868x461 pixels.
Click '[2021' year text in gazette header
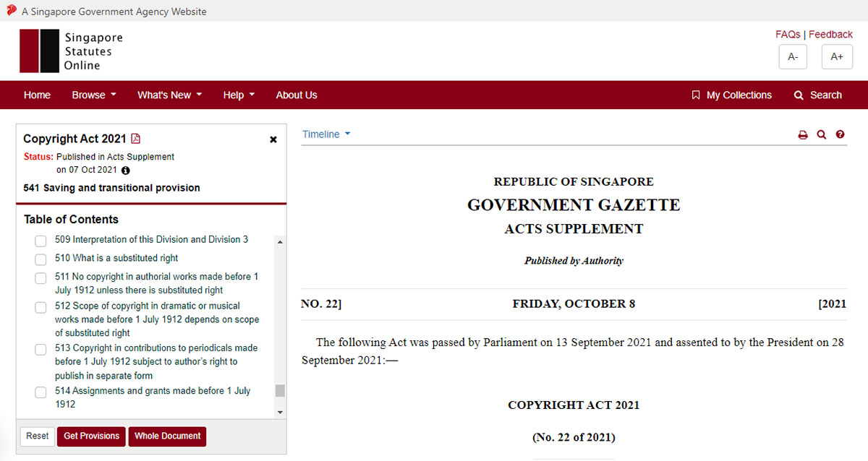pos(833,304)
